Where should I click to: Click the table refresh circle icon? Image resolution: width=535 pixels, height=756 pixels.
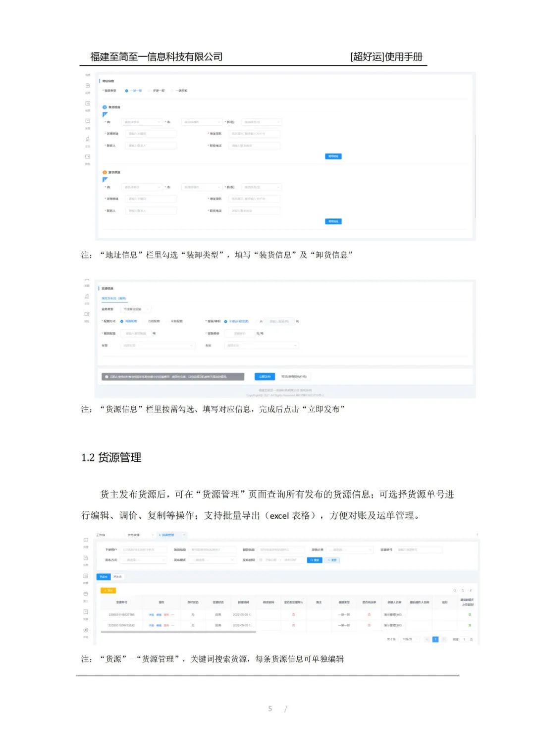click(x=463, y=591)
